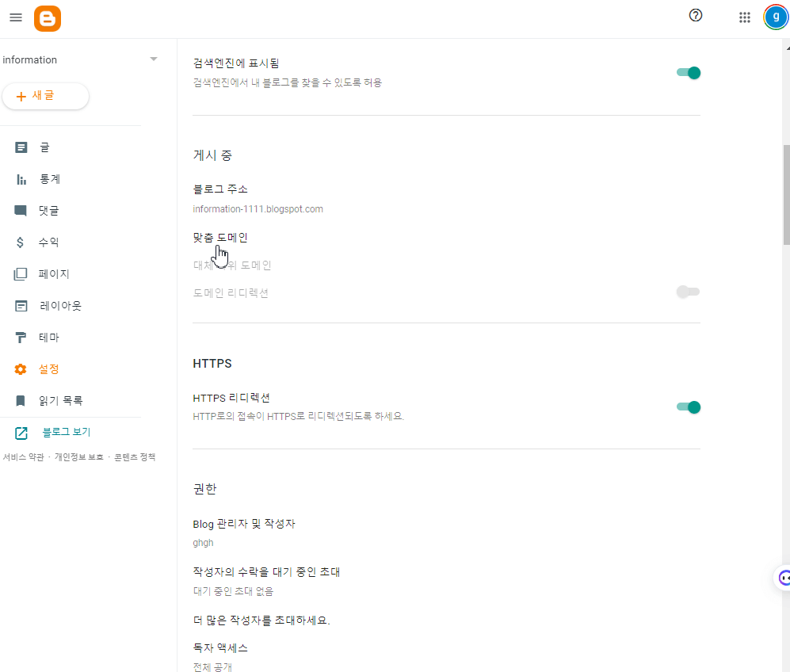Click the 읽기 목록 bookmark icon

point(21,400)
